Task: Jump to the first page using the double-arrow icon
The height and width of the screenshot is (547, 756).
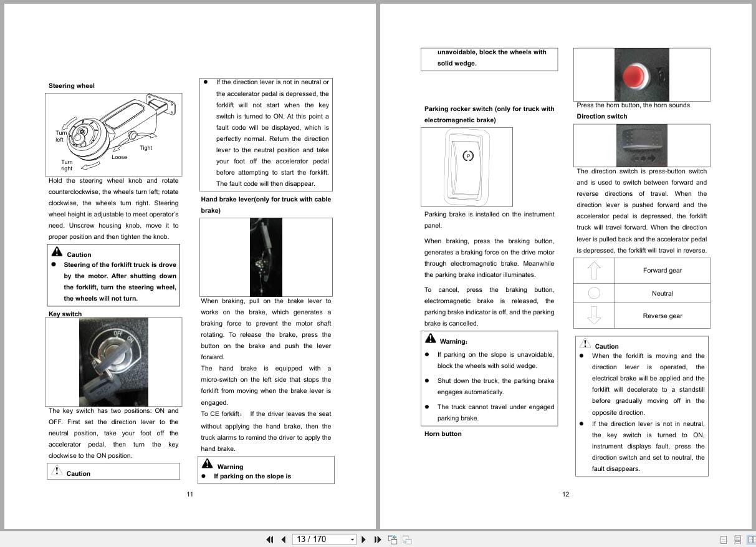Action: (270, 539)
